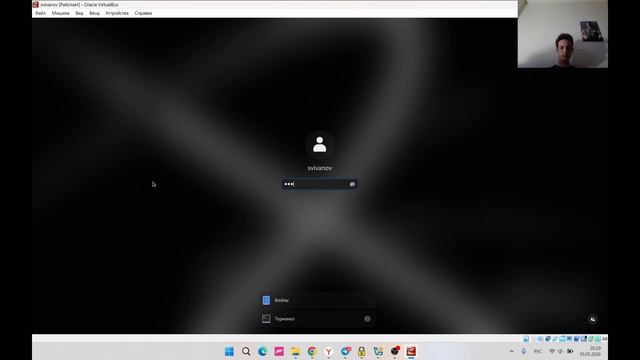Click the Терминал app icon

coord(266,319)
